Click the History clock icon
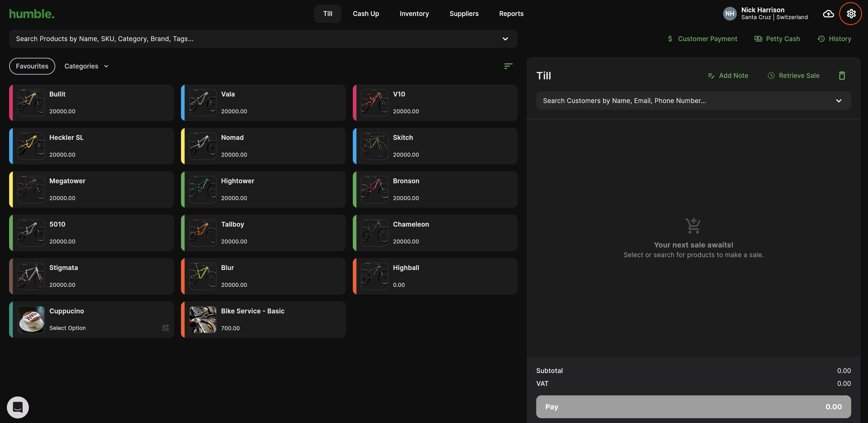868x423 pixels. pyautogui.click(x=821, y=39)
